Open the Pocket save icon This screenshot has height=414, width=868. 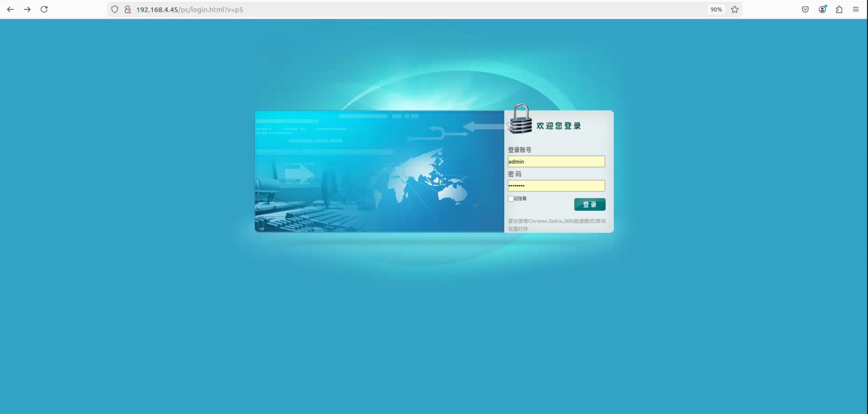[805, 9]
